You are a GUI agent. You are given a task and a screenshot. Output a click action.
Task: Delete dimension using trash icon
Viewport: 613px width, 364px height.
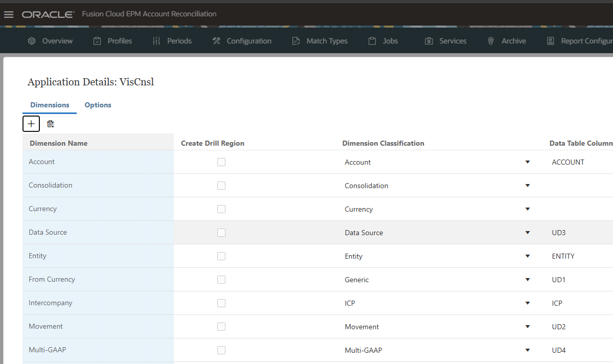pyautogui.click(x=51, y=124)
